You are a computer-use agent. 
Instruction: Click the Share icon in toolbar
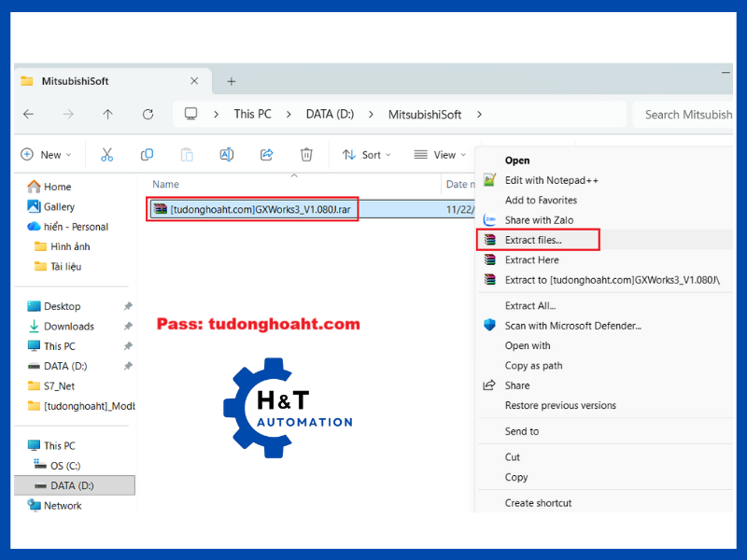point(266,155)
